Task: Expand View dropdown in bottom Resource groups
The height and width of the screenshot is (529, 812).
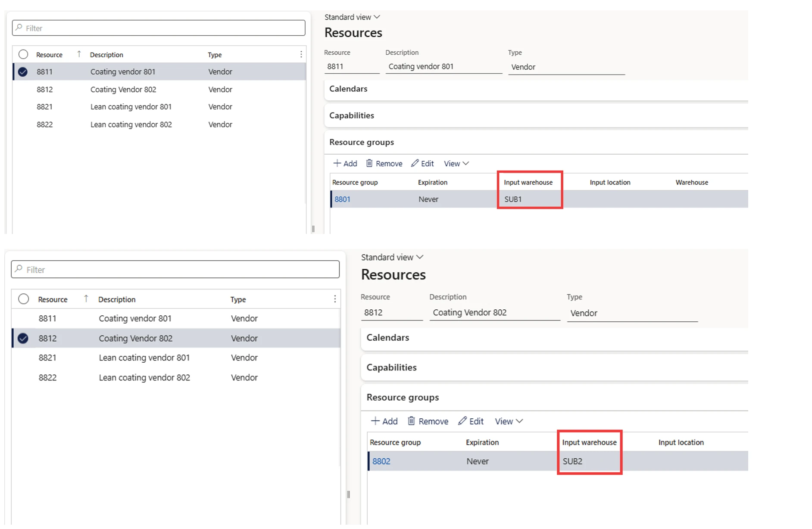Action: (509, 421)
